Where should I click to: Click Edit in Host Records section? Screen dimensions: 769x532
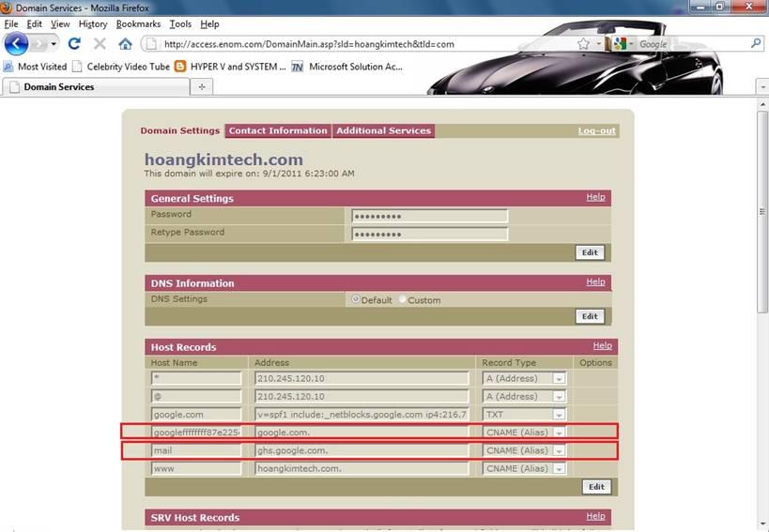tap(596, 487)
